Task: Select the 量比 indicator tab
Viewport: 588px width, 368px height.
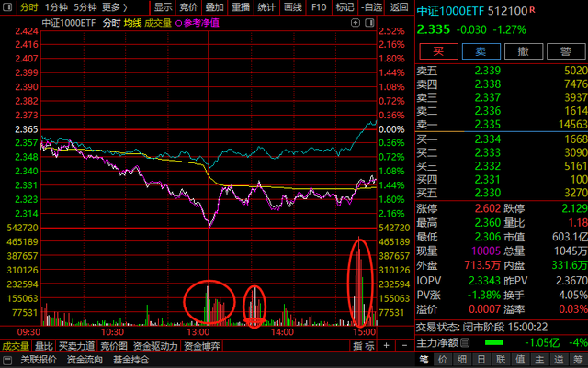Action: pyautogui.click(x=44, y=346)
